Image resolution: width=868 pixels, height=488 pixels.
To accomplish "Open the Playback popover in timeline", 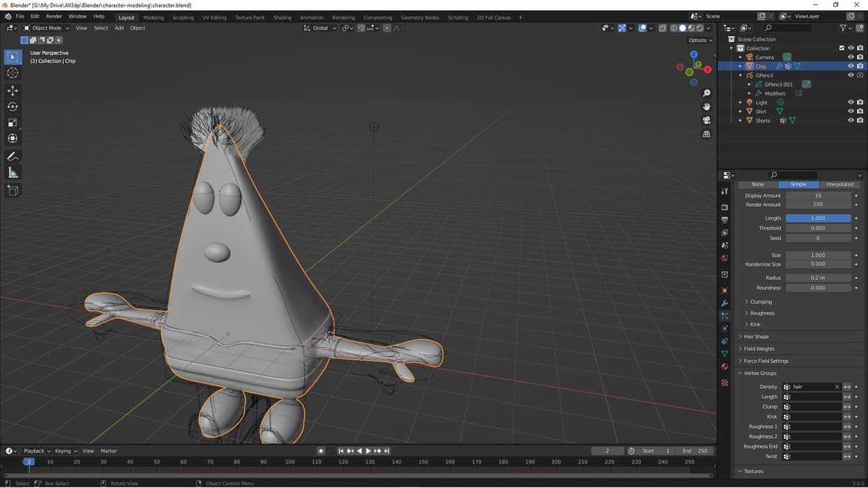I will 36,451.
